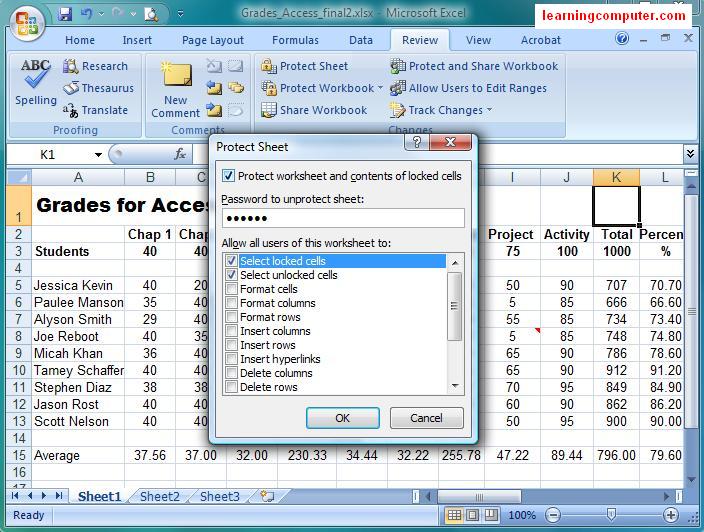Image resolution: width=704 pixels, height=532 pixels.
Task: Check the Insert rows option
Action: tap(231, 345)
